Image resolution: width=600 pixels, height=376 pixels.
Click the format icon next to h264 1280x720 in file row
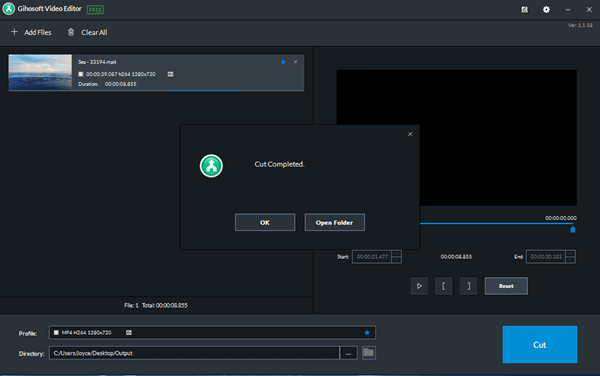coord(170,74)
